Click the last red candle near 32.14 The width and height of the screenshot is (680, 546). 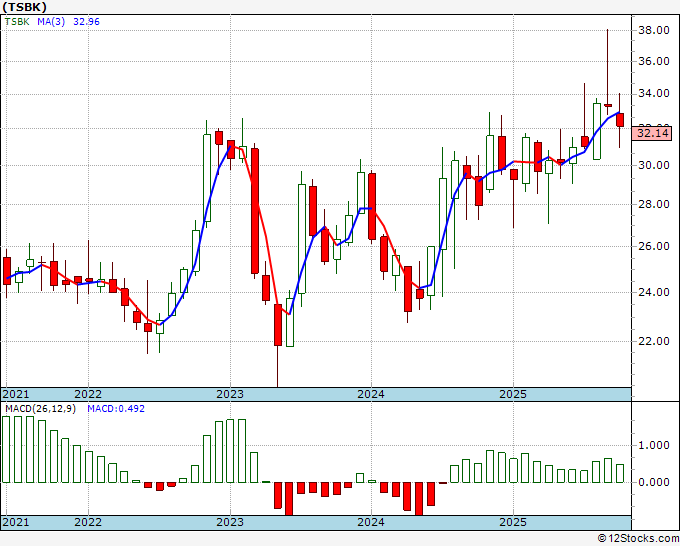pos(620,120)
